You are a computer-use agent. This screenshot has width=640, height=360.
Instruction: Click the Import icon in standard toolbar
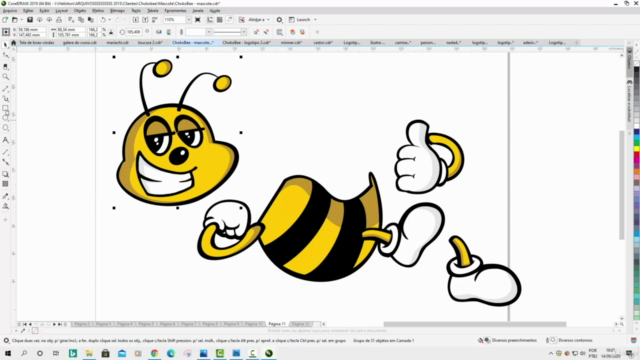coord(136,20)
